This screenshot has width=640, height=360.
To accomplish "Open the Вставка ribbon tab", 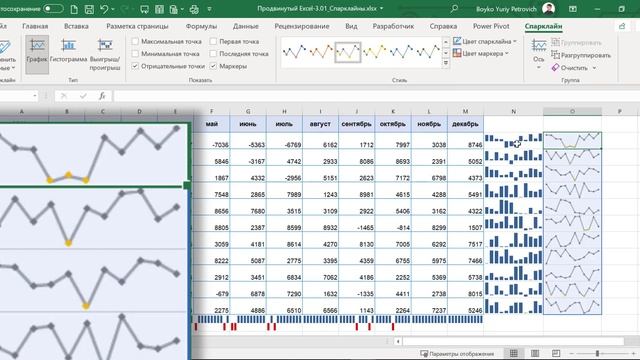I will pos(76,26).
